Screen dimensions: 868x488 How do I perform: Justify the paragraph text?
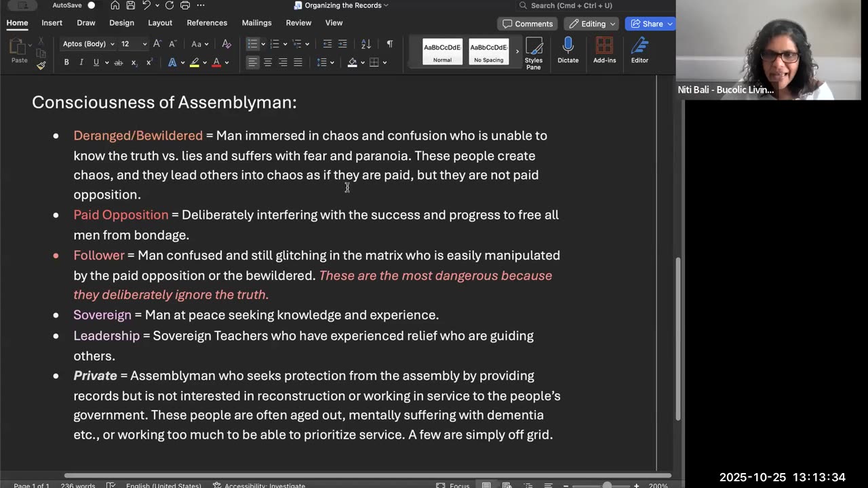point(298,62)
